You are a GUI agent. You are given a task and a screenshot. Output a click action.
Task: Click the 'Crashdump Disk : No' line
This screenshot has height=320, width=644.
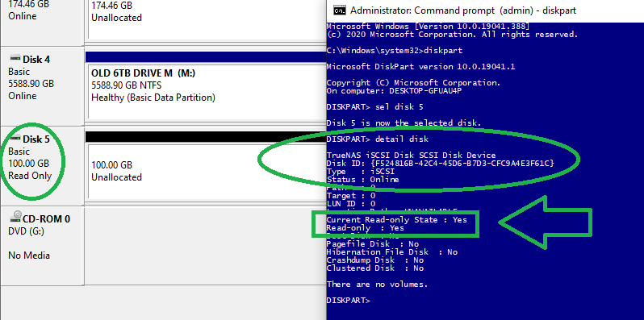click(x=375, y=260)
